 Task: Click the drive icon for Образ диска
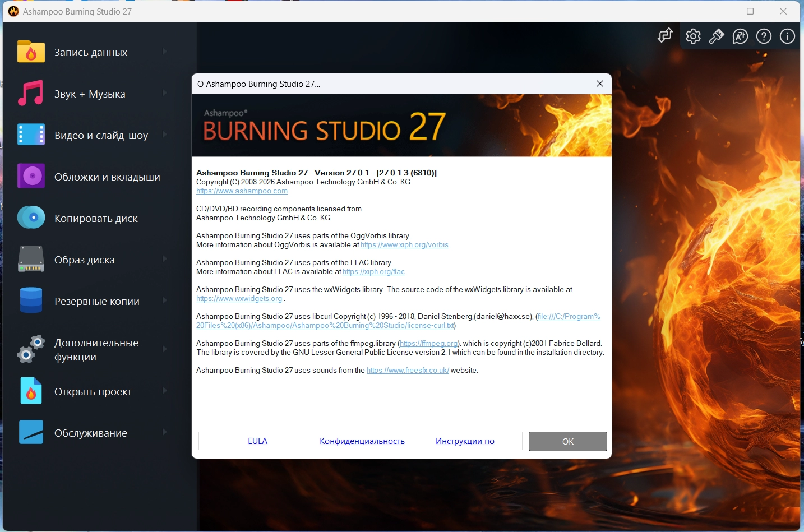pyautogui.click(x=31, y=259)
